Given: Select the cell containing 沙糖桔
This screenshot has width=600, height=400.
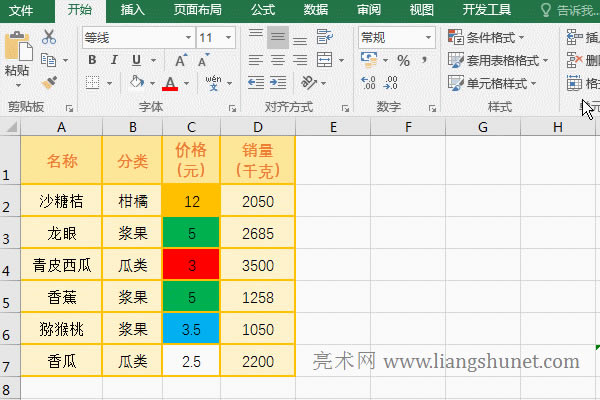Looking at the screenshot, I should [61, 201].
